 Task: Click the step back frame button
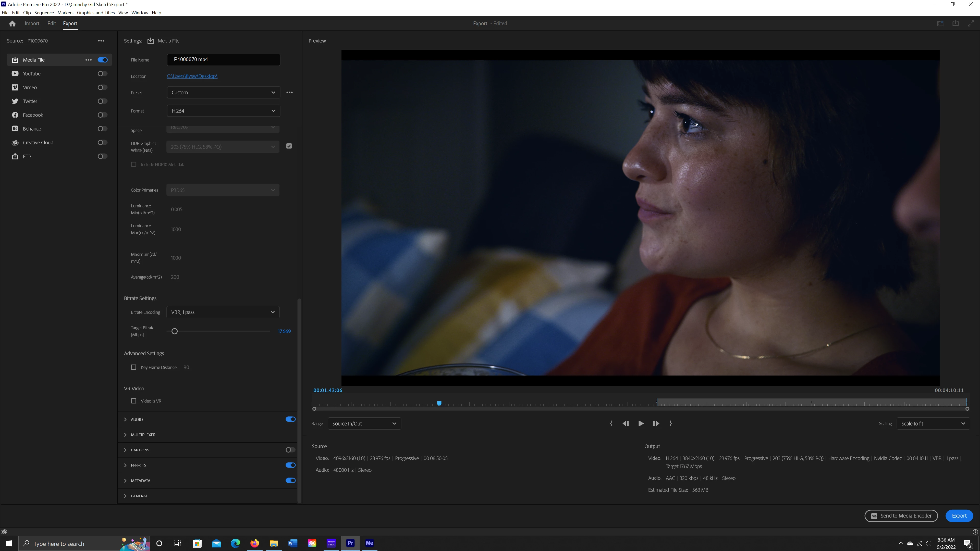click(626, 423)
